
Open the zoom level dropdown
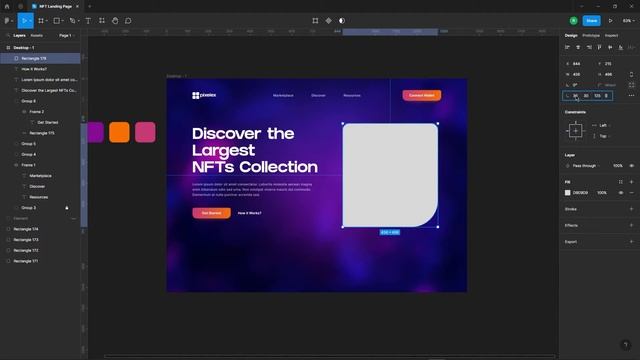coord(628,21)
